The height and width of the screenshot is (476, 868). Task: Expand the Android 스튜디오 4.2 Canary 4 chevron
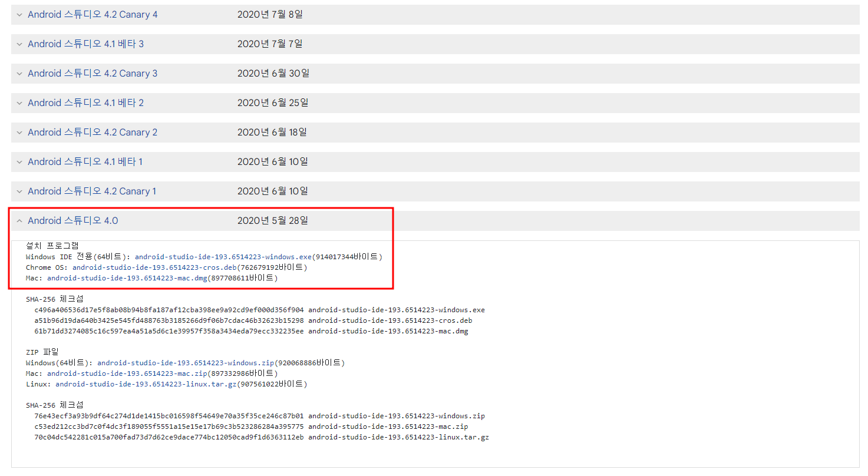coord(19,15)
